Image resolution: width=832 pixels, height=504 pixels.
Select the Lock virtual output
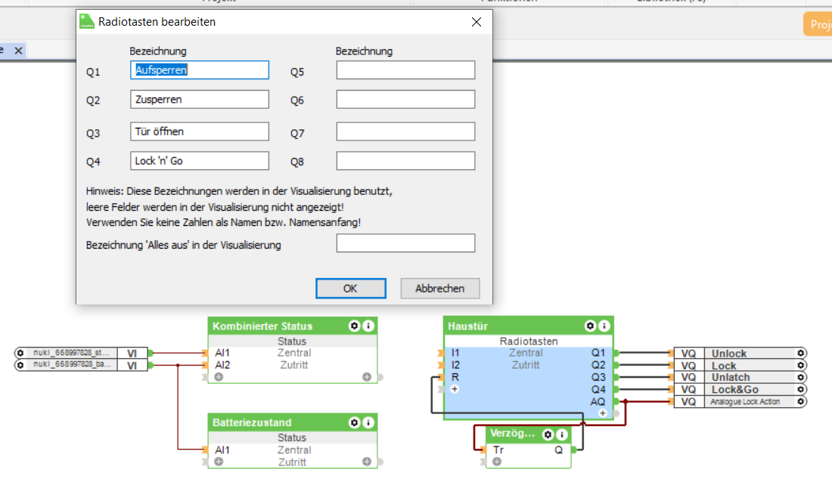740,365
